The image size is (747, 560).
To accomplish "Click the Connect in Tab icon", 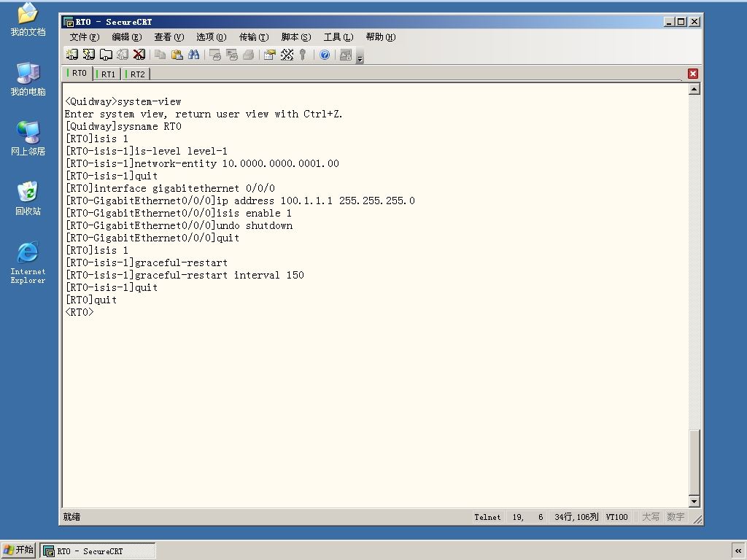I will pos(105,55).
